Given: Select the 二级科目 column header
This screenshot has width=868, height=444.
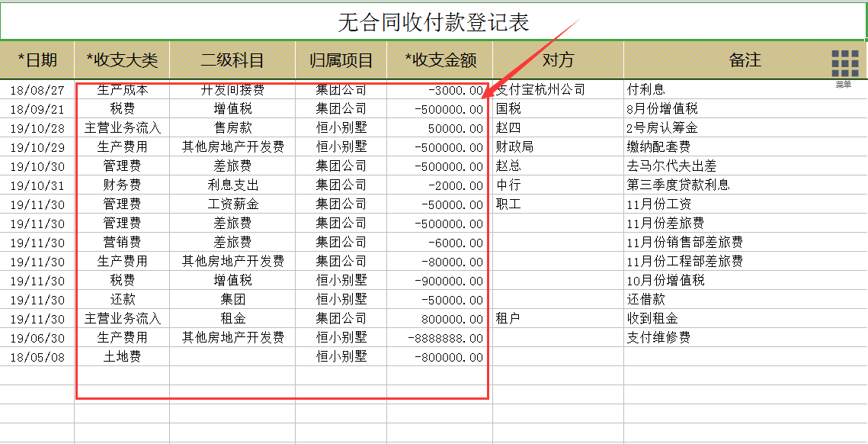Looking at the screenshot, I should pyautogui.click(x=232, y=60).
